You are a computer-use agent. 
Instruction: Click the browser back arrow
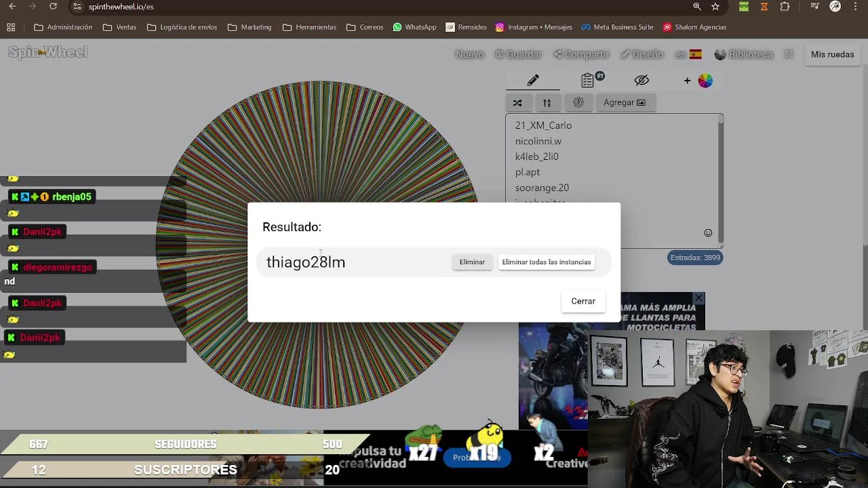tap(12, 7)
